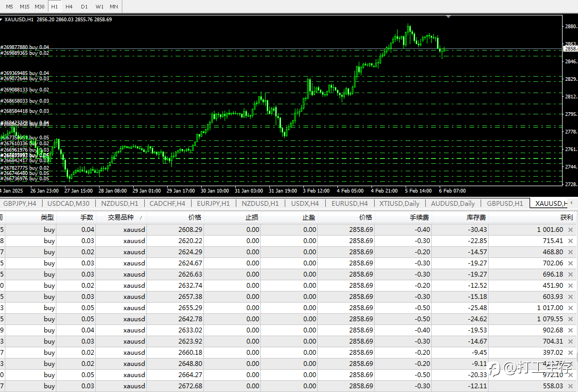Open the EURUSD,H4 chart tab
The height and width of the screenshot is (392, 578).
tap(350, 203)
